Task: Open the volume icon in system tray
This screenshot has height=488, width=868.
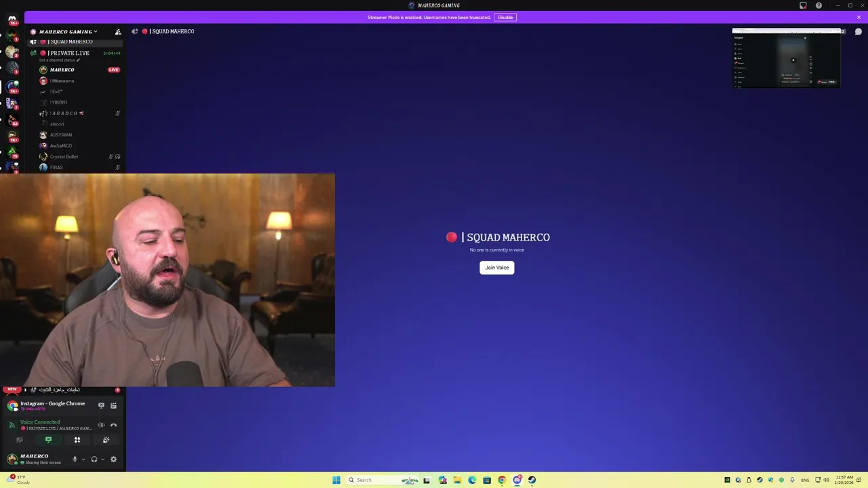Action: point(826,480)
